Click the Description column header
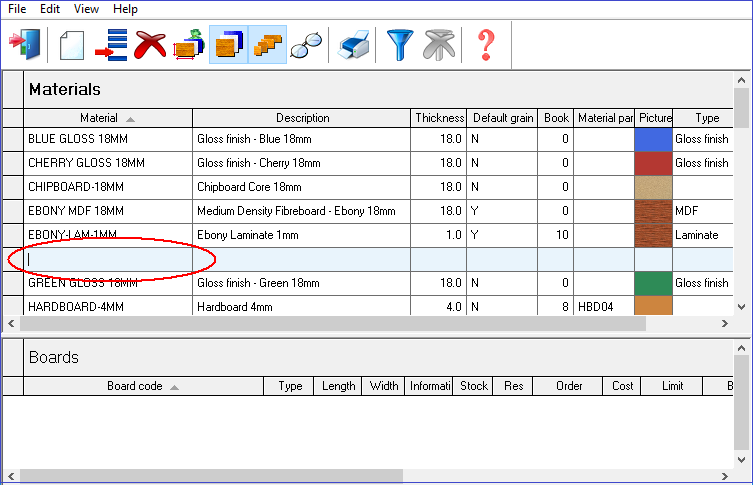Image resolution: width=753 pixels, height=485 pixels. pyautogui.click(x=302, y=118)
